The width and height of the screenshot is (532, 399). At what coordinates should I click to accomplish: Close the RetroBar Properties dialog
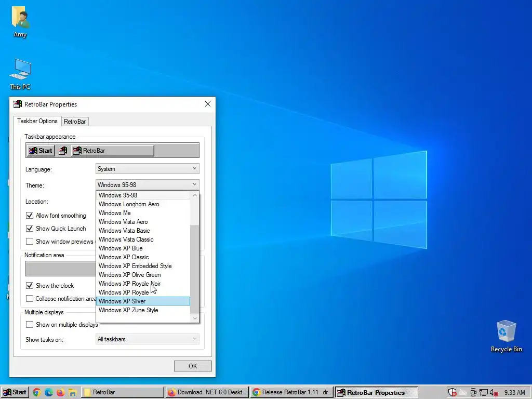click(x=208, y=104)
